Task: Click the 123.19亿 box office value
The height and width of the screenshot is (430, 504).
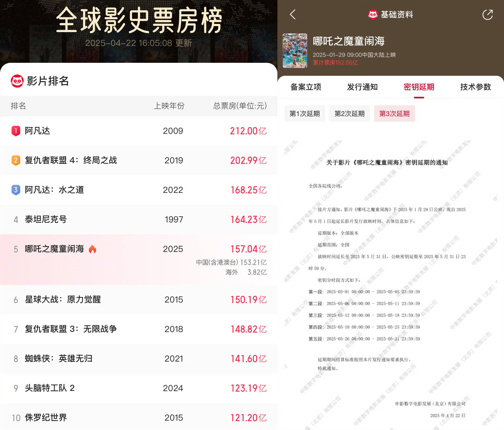Action: click(x=248, y=389)
